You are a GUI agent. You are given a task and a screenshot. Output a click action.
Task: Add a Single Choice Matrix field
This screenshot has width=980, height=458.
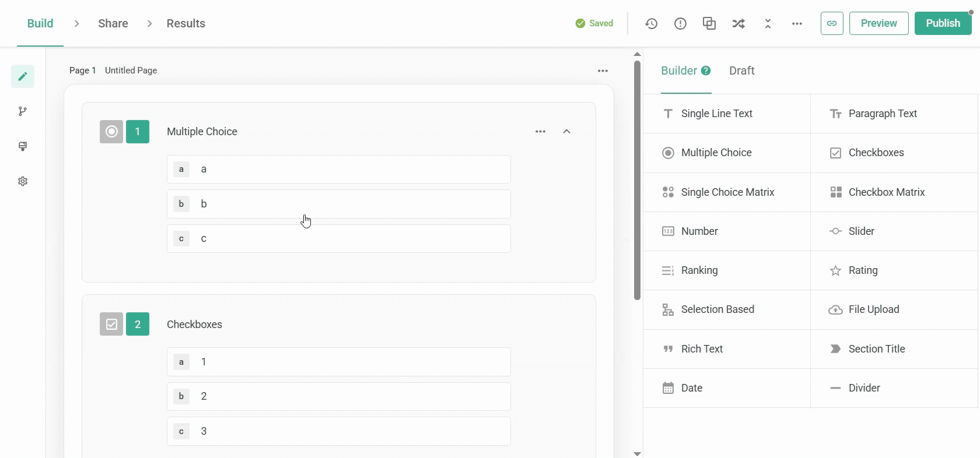coord(727,192)
